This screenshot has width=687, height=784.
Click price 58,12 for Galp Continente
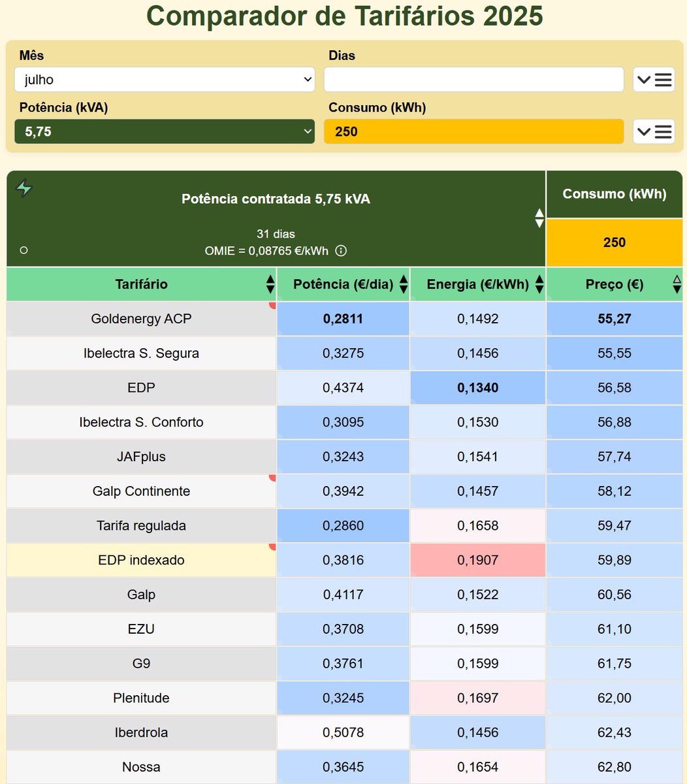615,491
